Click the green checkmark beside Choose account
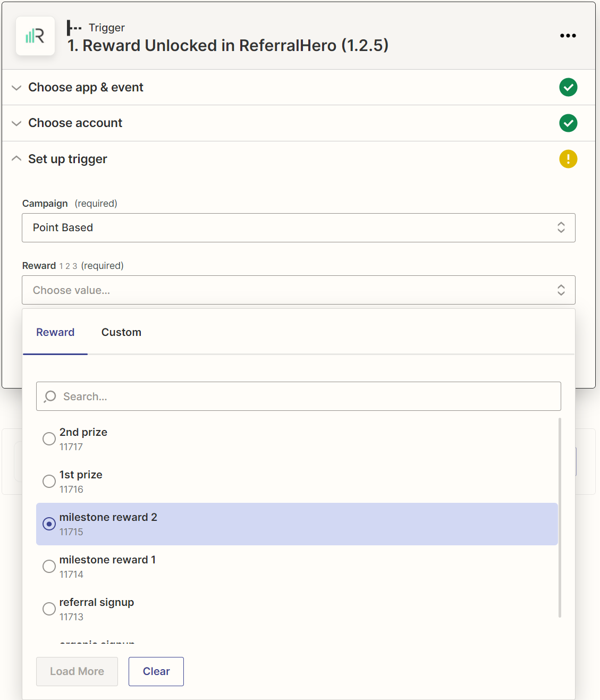Screen dimensions: 600x700 pos(568,123)
